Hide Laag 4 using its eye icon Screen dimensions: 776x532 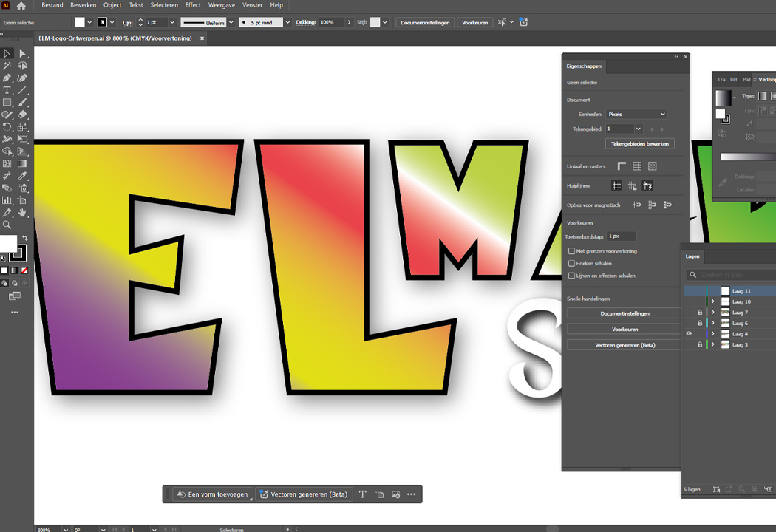point(689,334)
